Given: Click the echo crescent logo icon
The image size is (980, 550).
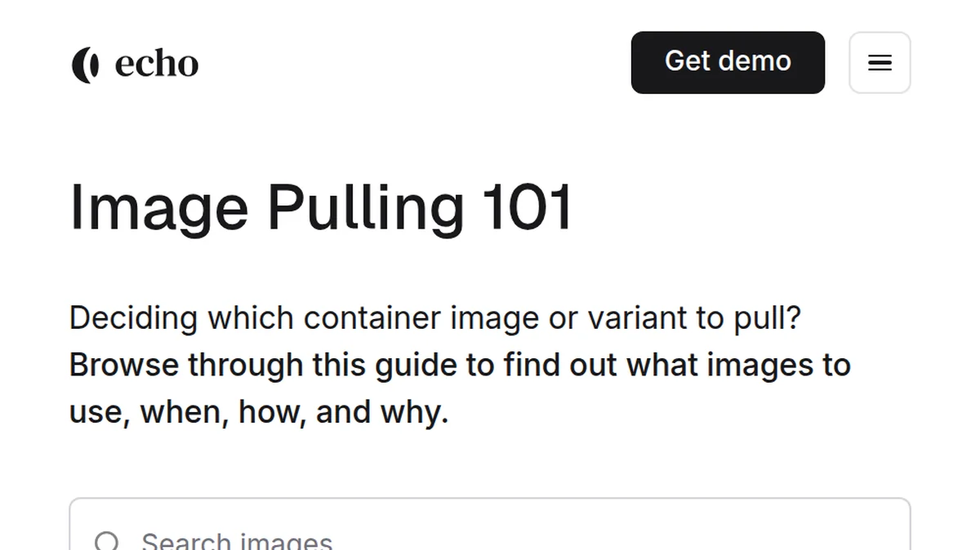Looking at the screenshot, I should click(x=85, y=64).
